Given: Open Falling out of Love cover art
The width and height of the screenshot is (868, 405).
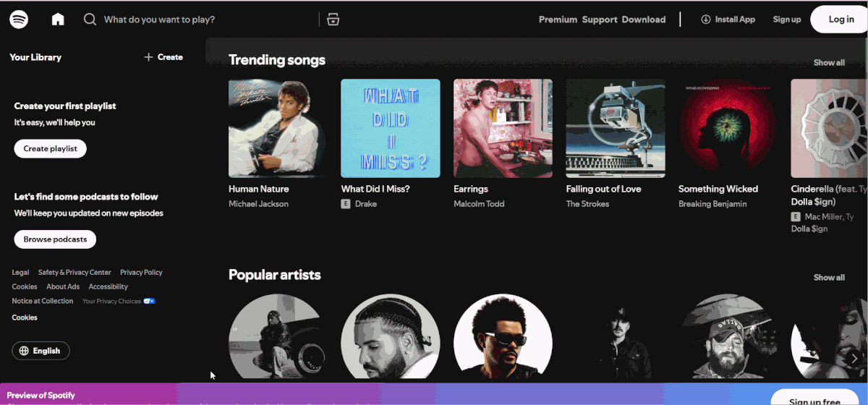Looking at the screenshot, I should pyautogui.click(x=616, y=128).
